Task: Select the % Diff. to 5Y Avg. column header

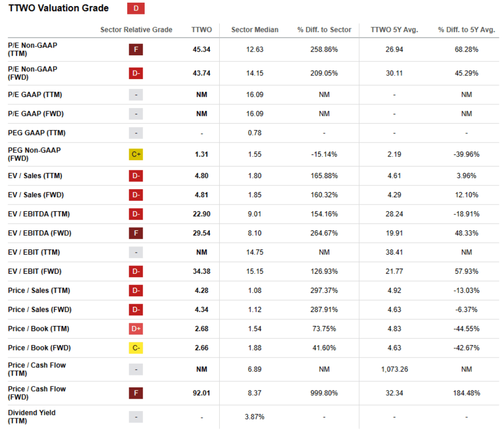Action: 466,30
